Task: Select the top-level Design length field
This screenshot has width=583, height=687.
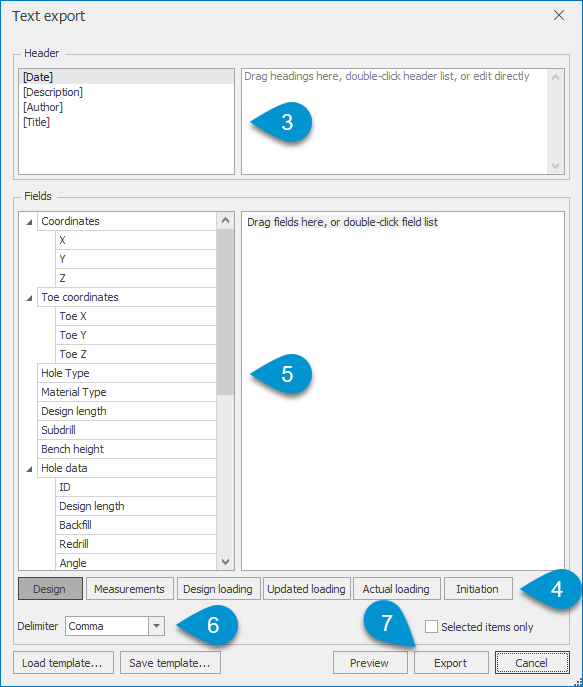Action: point(127,411)
